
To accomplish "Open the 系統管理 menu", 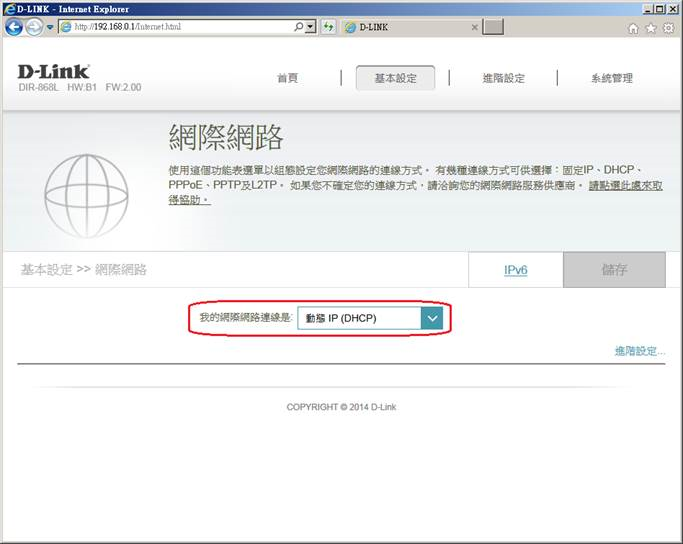I will (611, 78).
